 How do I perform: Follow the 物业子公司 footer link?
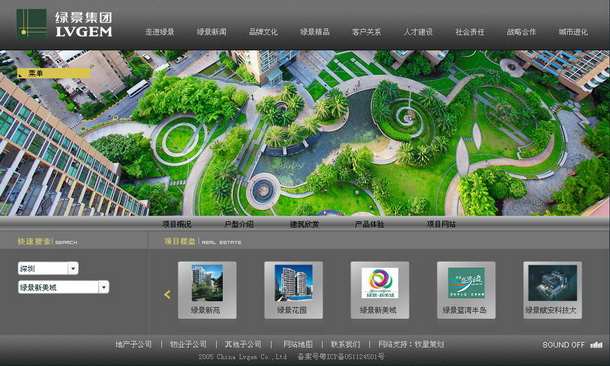(x=188, y=344)
